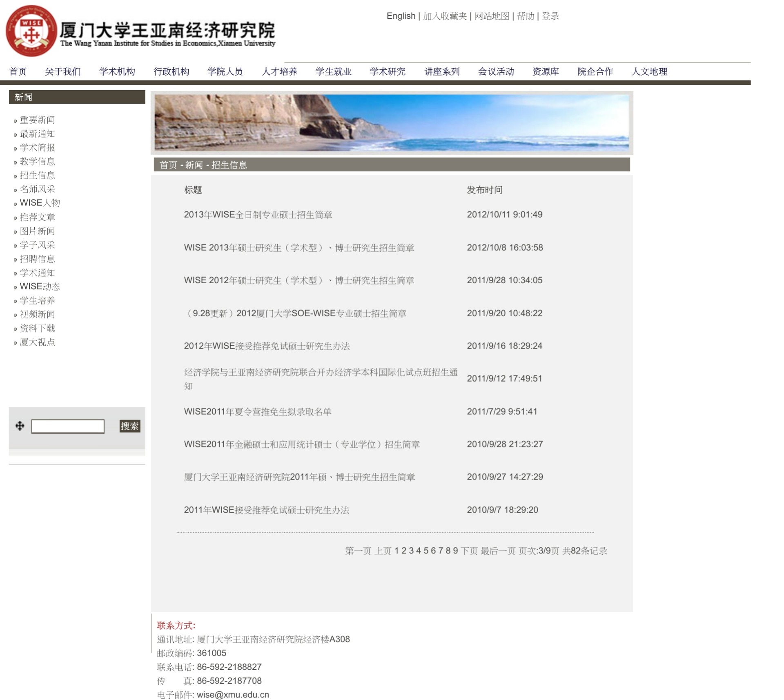
Task: Go to 首页 in main navigation
Action: [x=18, y=71]
